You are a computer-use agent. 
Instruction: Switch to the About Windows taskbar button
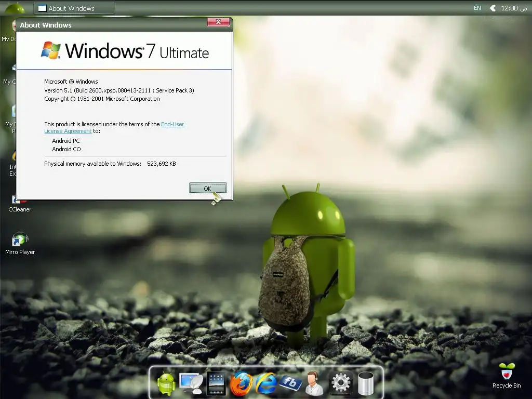[74, 8]
